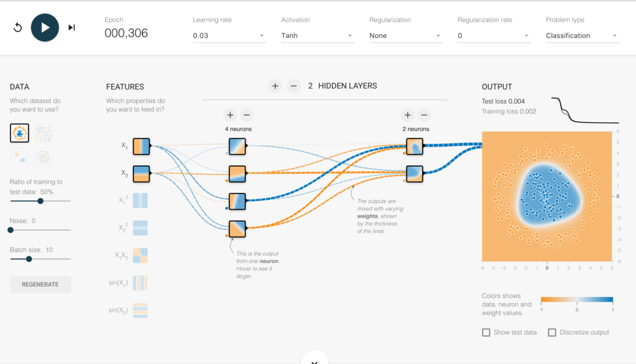Remove a neuron from the 4-neuron layer
Image resolution: width=636 pixels, height=364 pixels.
coord(247,115)
